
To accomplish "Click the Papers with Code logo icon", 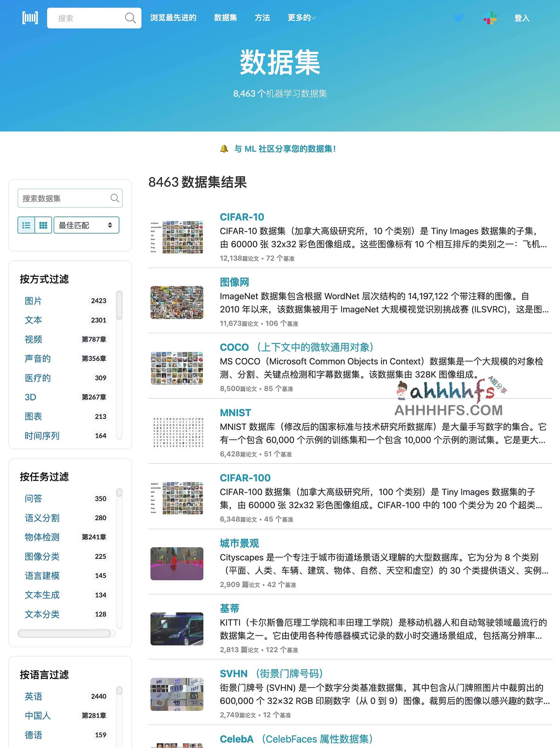I will tap(30, 18).
